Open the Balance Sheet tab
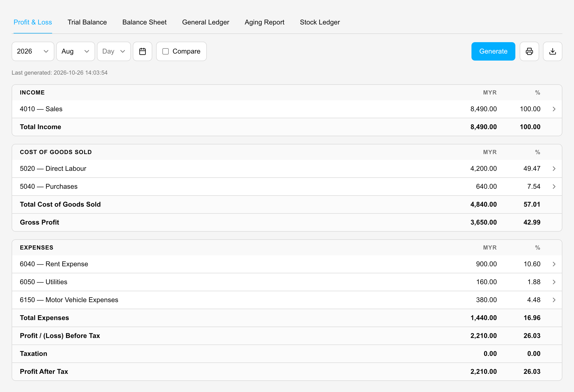This screenshot has height=392, width=574. point(144,22)
